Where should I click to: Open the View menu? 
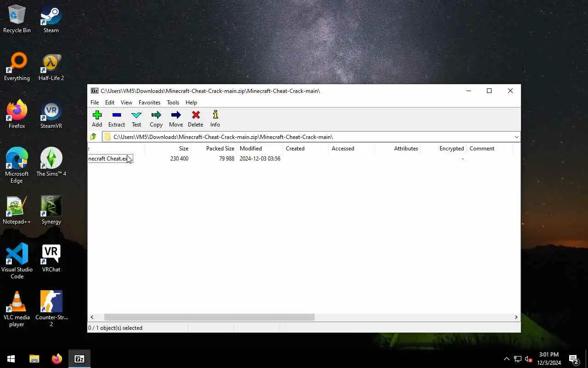[x=126, y=103]
